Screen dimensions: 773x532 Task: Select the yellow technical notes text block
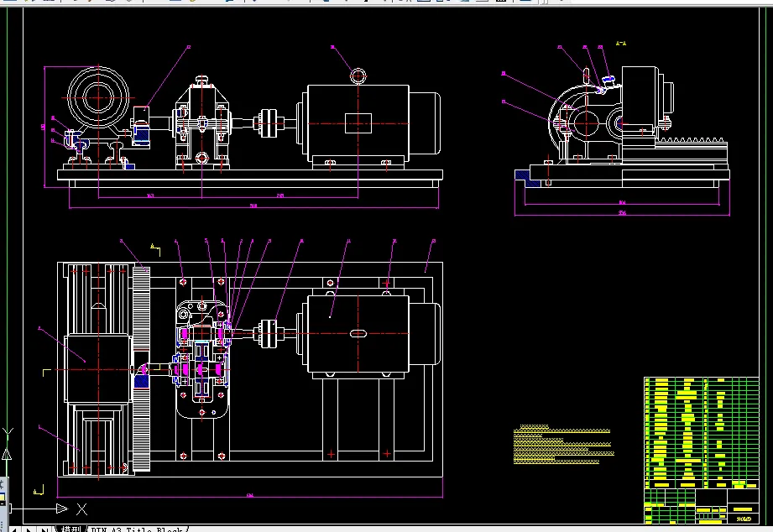[x=563, y=444]
